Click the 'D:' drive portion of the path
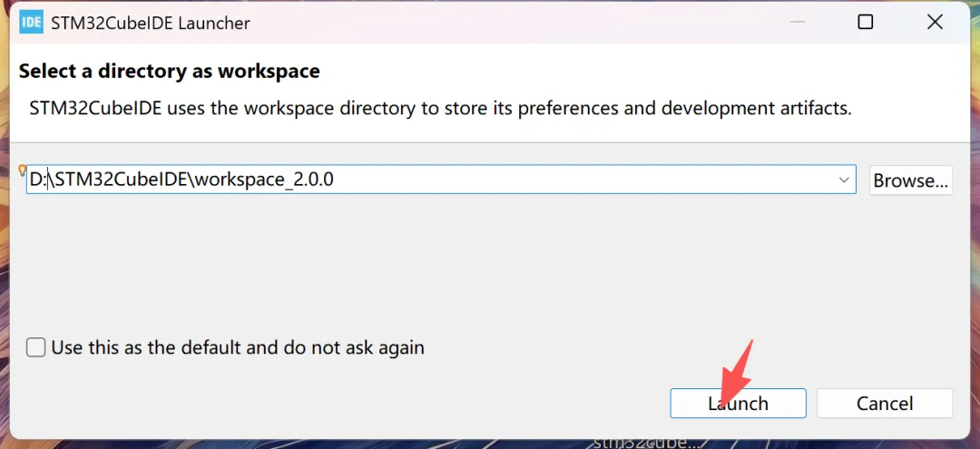This screenshot has width=980, height=449. click(37, 180)
